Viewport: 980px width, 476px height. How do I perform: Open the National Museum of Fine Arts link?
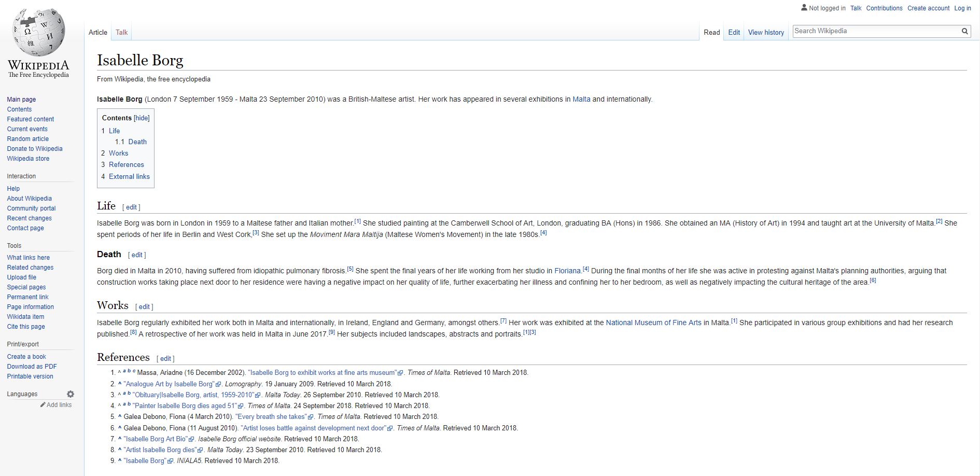click(653, 323)
